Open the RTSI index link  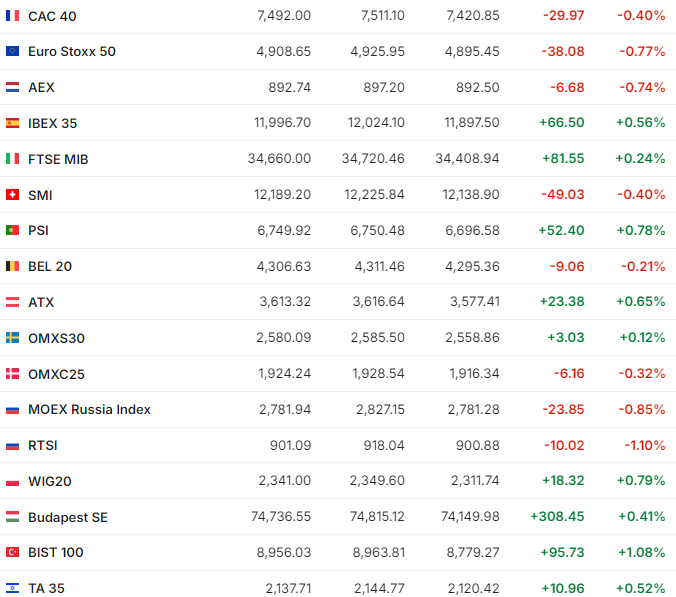pyautogui.click(x=43, y=445)
